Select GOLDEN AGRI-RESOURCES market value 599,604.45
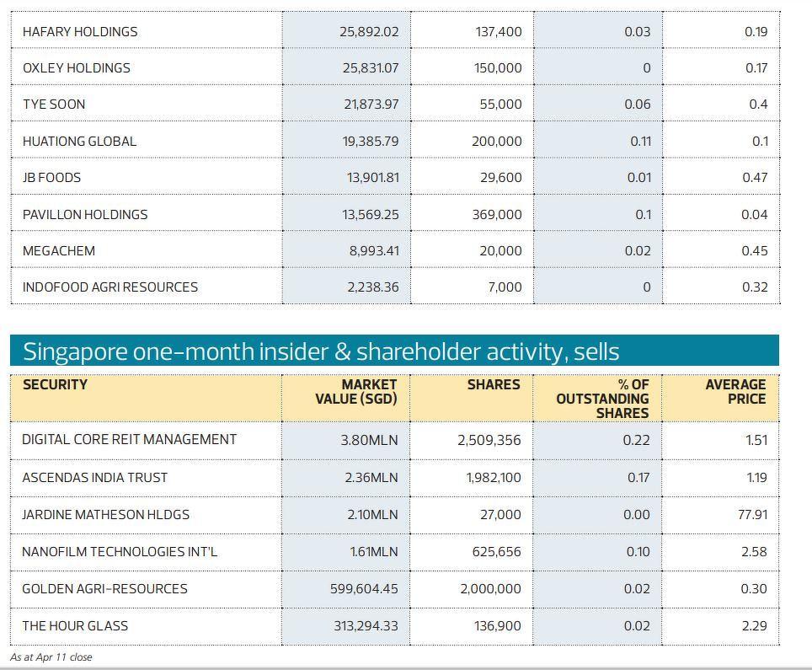Image resolution: width=812 pixels, height=670 pixels. tap(364, 589)
